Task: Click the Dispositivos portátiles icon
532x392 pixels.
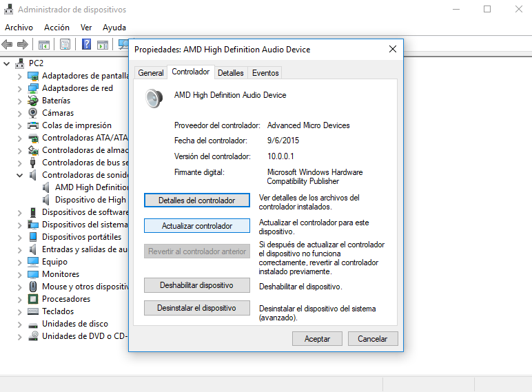Action: 33,237
